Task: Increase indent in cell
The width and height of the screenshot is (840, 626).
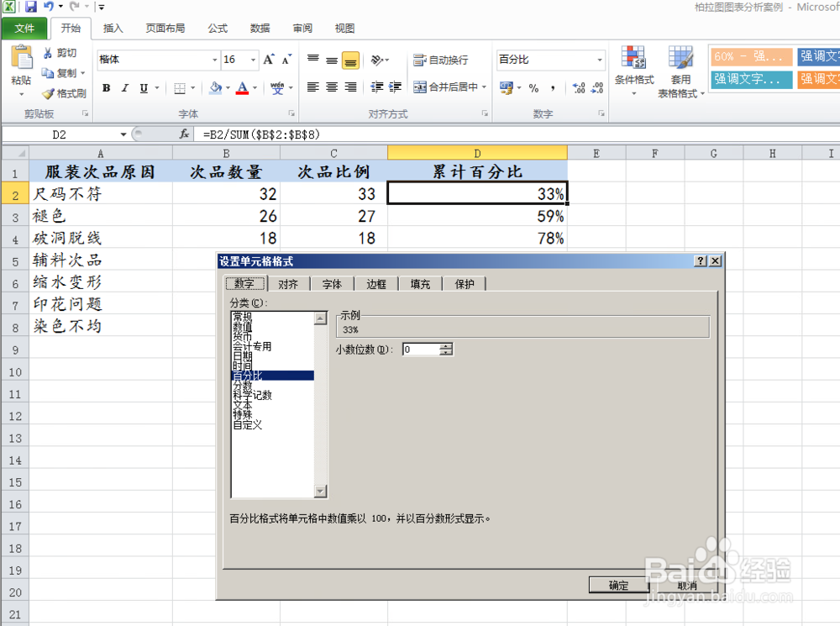Action: 395,87
